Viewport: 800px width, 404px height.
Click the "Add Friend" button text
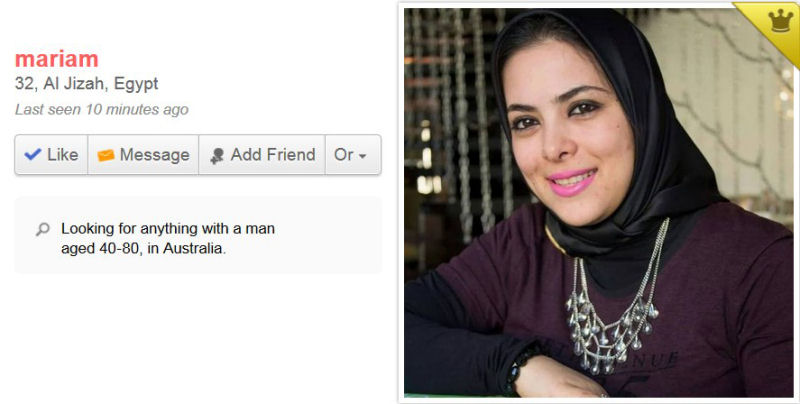pos(273,155)
